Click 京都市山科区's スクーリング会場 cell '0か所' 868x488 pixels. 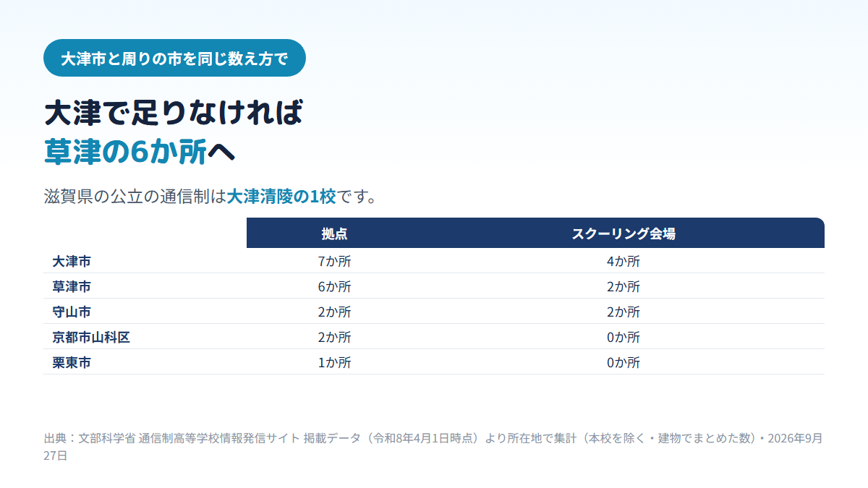(624, 337)
